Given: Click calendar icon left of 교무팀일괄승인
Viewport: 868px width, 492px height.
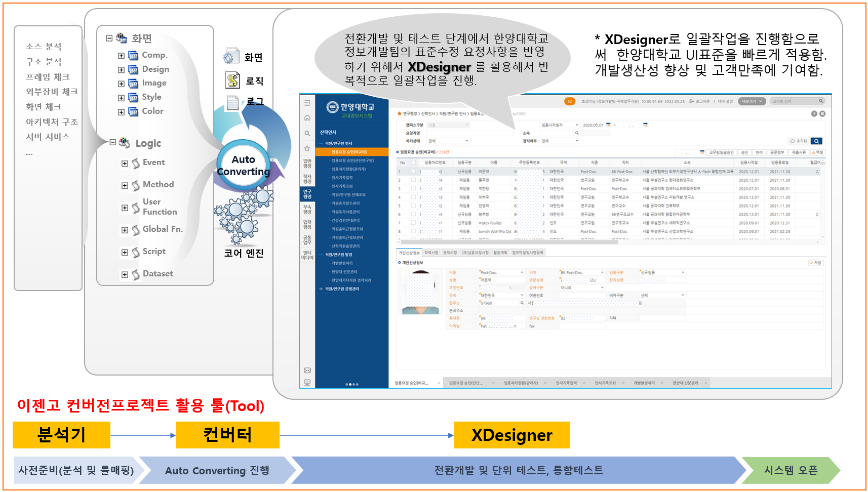Looking at the screenshot, I should point(702,152).
